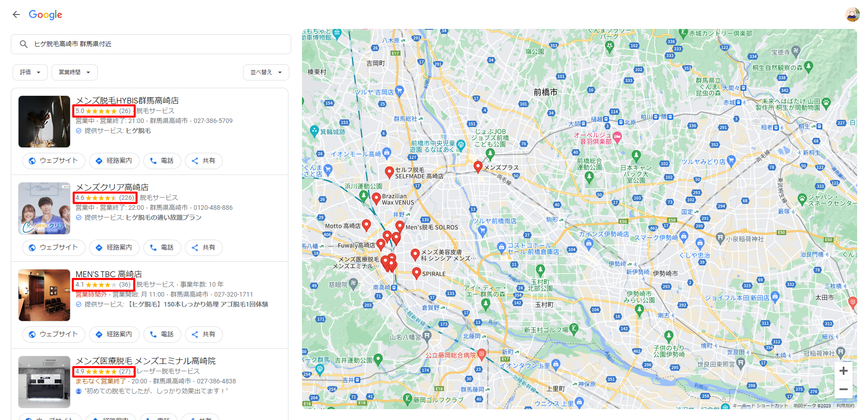Click the イオンタウン上里 shopping marker

tap(556, 364)
